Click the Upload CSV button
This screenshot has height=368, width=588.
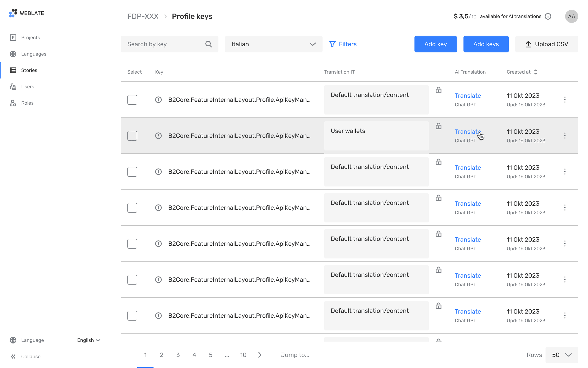(547, 44)
